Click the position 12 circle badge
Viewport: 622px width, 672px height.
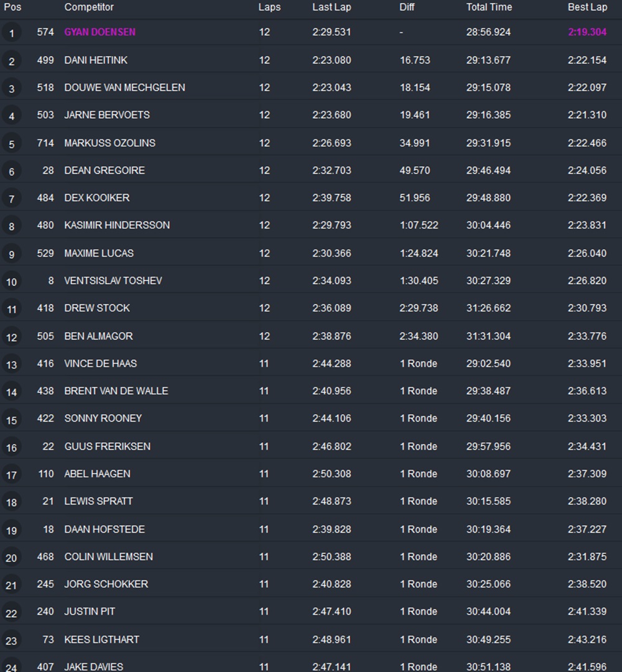coord(11,337)
